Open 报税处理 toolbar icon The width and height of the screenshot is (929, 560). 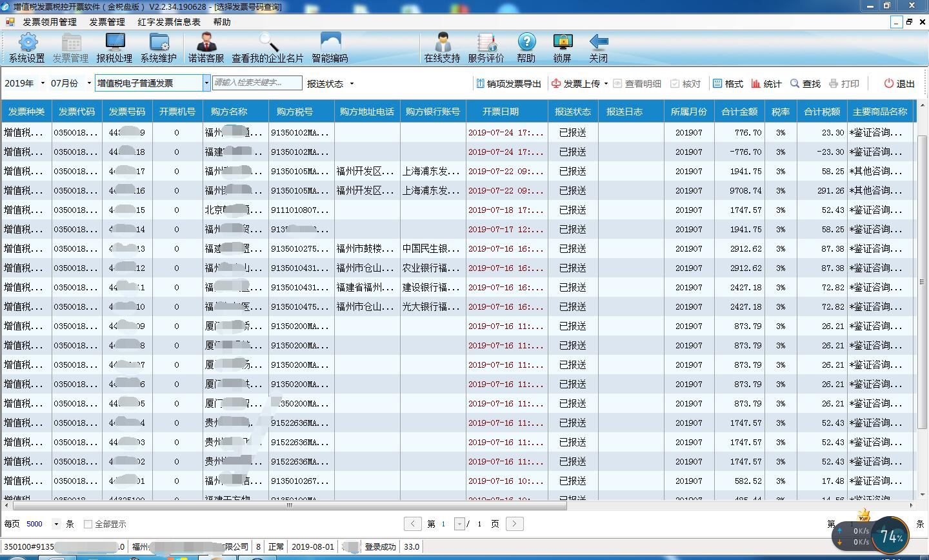coord(114,48)
